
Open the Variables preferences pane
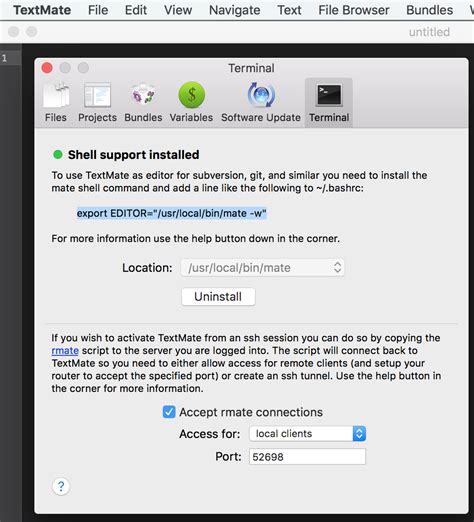[x=191, y=102]
